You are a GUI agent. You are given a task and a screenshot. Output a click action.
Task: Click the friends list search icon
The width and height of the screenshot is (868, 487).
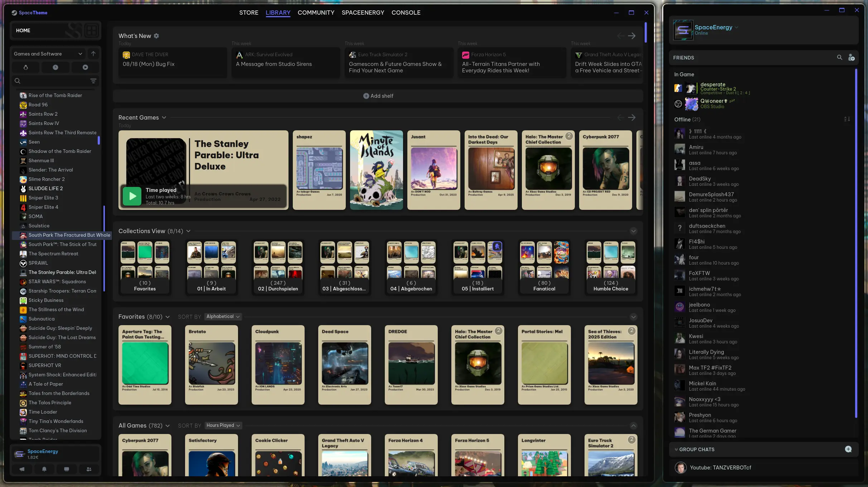[x=839, y=57]
